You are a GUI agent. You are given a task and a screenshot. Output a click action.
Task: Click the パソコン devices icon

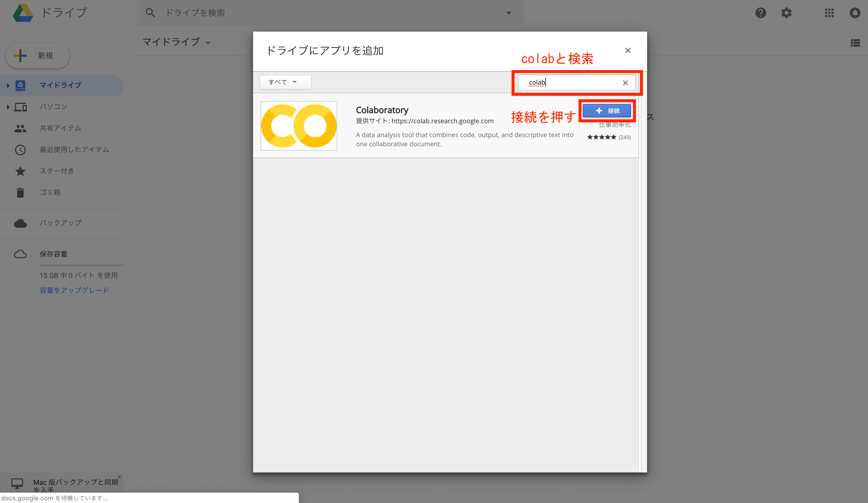click(20, 107)
